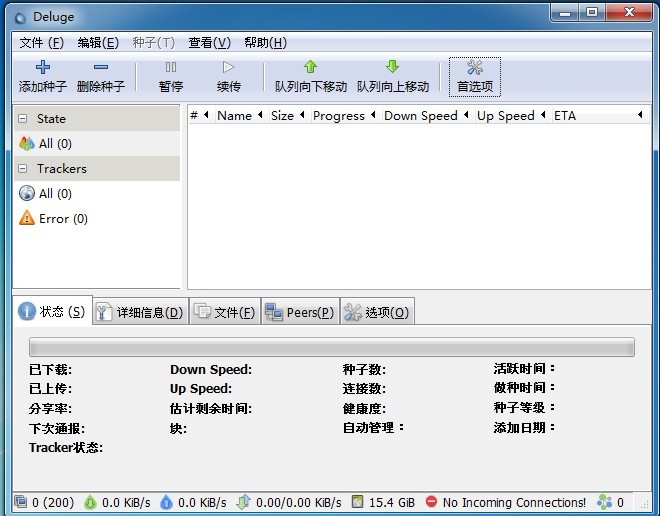Switch to the 详细信息(D) tab

tap(139, 312)
